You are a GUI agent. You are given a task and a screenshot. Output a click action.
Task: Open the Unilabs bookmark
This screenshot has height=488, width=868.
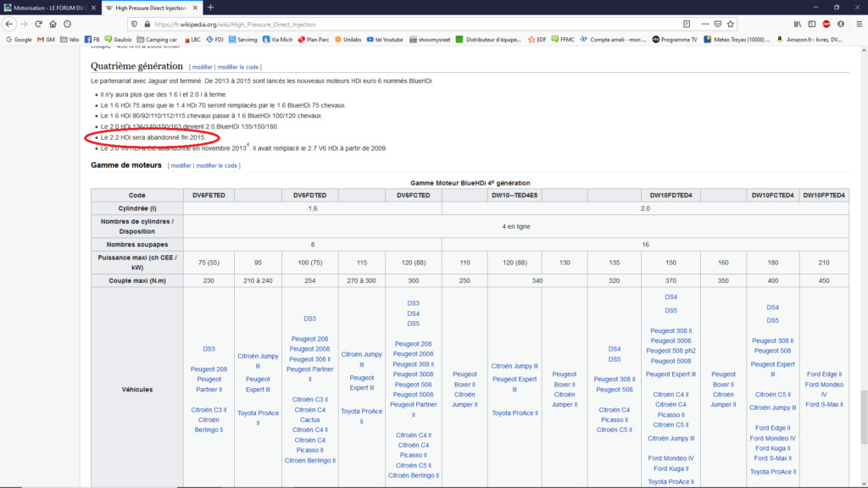[x=348, y=40]
